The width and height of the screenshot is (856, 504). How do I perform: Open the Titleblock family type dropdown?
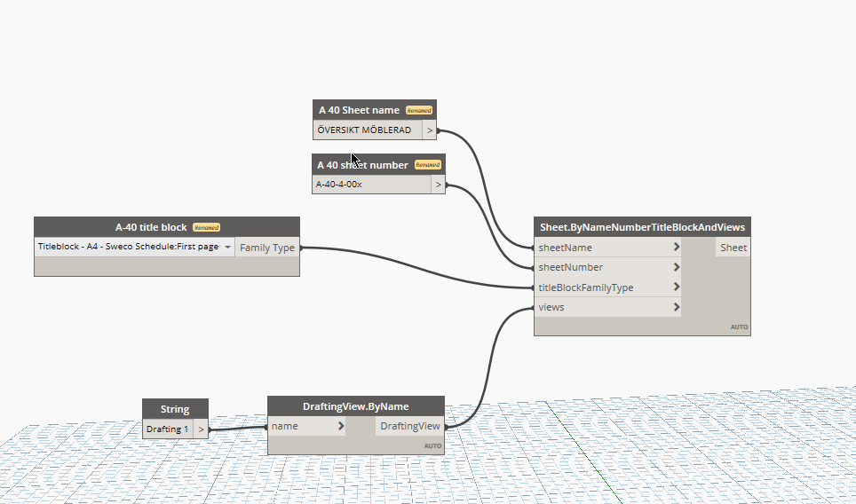(x=134, y=247)
